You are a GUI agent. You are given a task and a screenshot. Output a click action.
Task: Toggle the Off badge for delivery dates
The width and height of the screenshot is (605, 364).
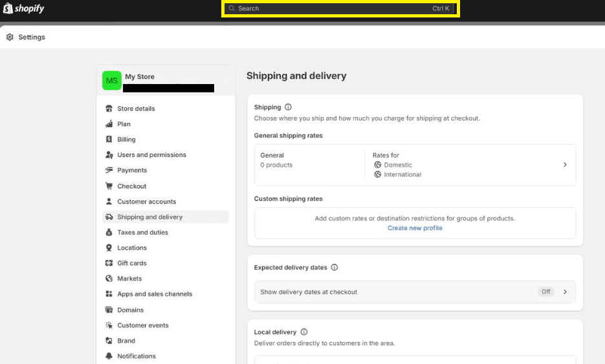(x=546, y=292)
